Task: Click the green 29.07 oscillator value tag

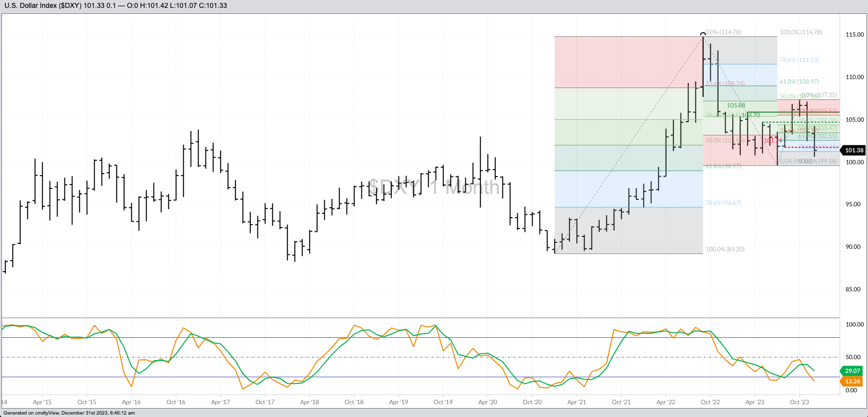Action: [x=852, y=371]
